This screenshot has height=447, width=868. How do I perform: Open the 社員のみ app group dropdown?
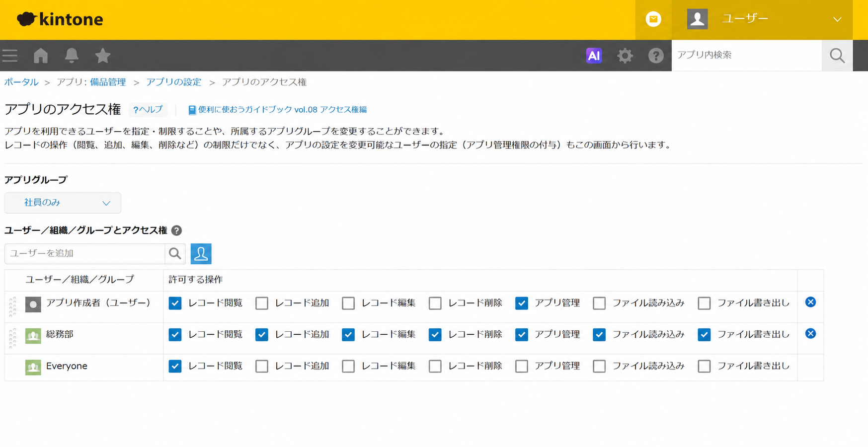click(x=63, y=203)
